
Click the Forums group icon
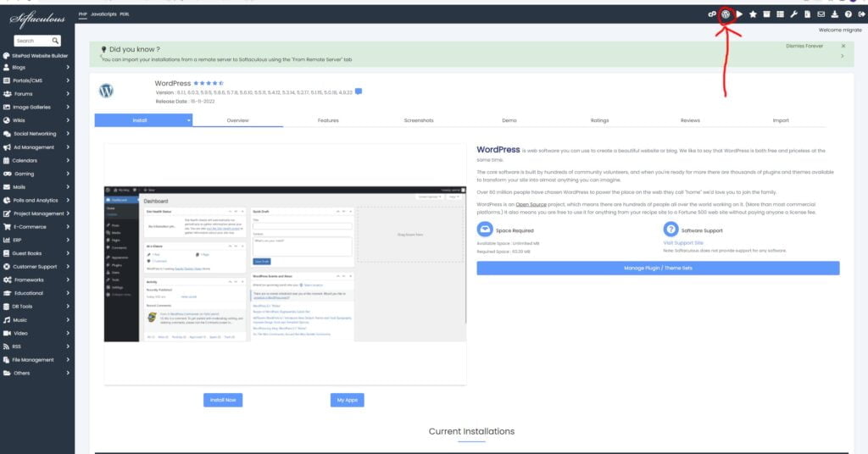[7, 94]
